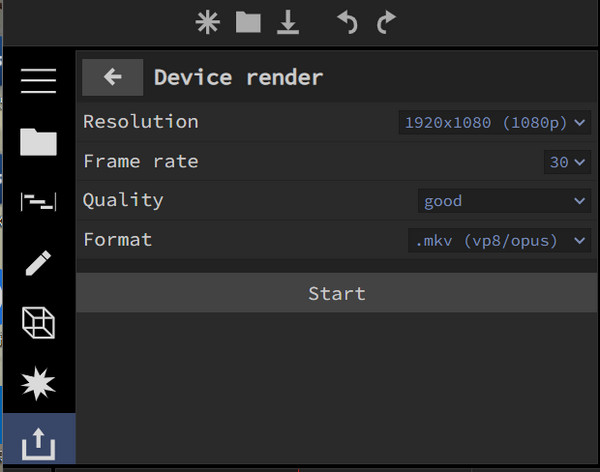The width and height of the screenshot is (600, 472).
Task: Select the export upload tab icon
Action: 38,442
